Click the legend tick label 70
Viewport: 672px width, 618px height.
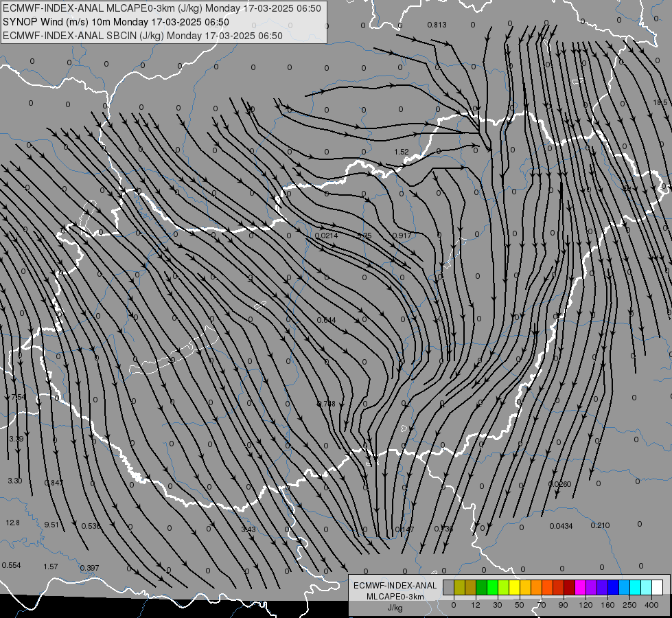tap(542, 605)
